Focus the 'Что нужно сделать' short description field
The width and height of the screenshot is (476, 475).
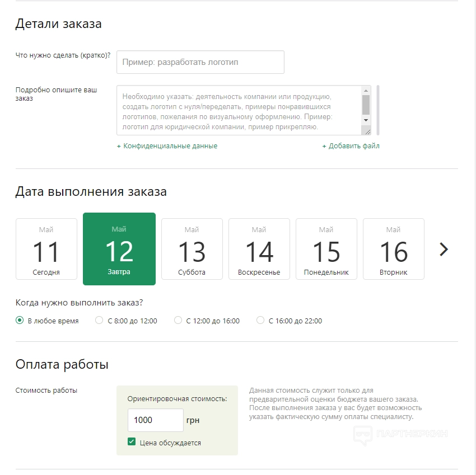(x=200, y=62)
